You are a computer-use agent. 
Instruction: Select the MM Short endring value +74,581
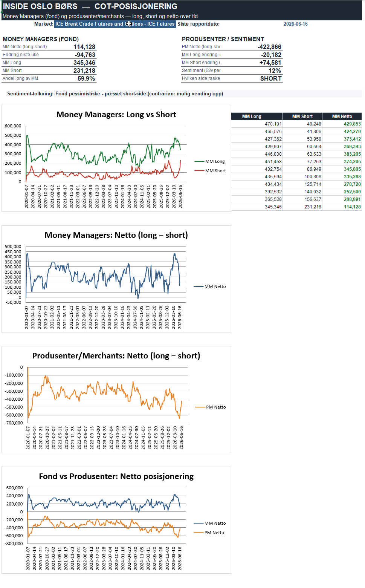pyautogui.click(x=270, y=63)
